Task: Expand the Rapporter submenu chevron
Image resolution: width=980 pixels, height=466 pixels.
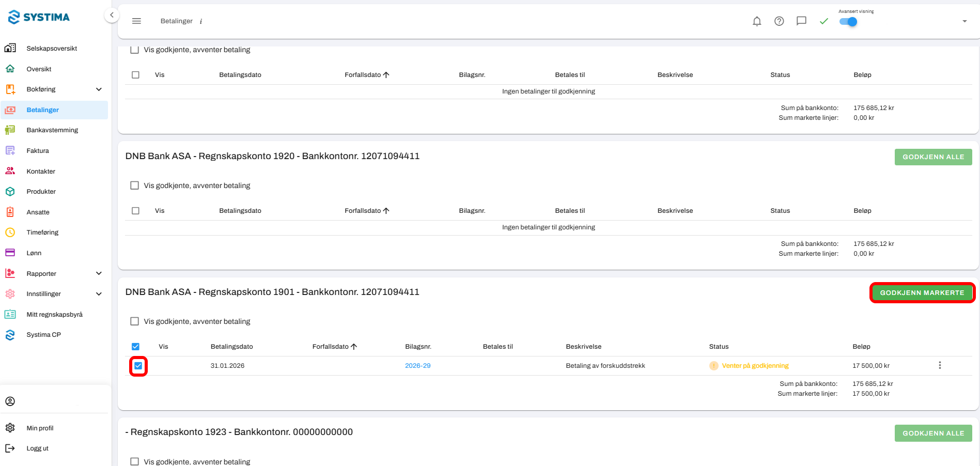Action: [x=99, y=273]
